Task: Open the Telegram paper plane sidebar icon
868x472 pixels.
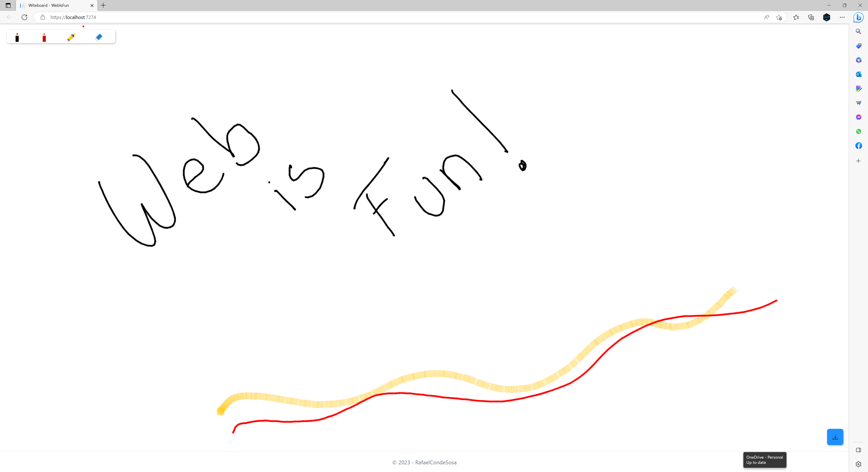Action: 858,103
